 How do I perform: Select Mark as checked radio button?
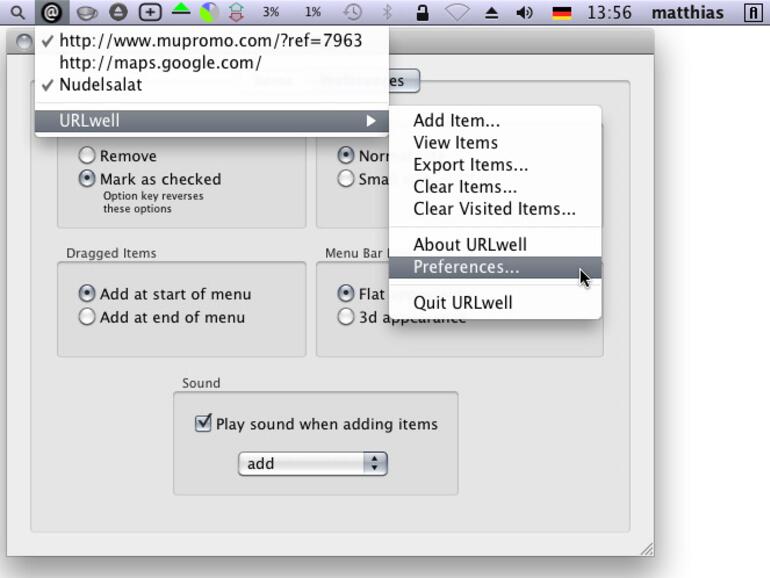[x=87, y=179]
